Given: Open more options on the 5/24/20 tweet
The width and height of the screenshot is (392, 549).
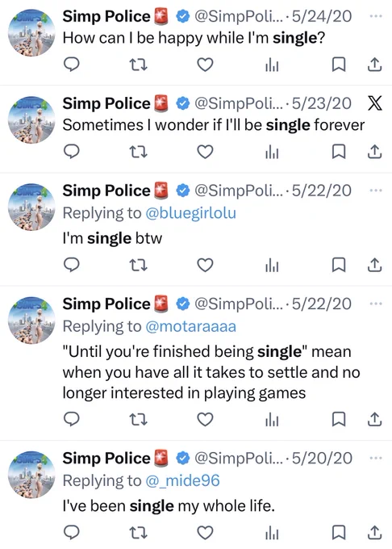Looking at the screenshot, I should [376, 16].
